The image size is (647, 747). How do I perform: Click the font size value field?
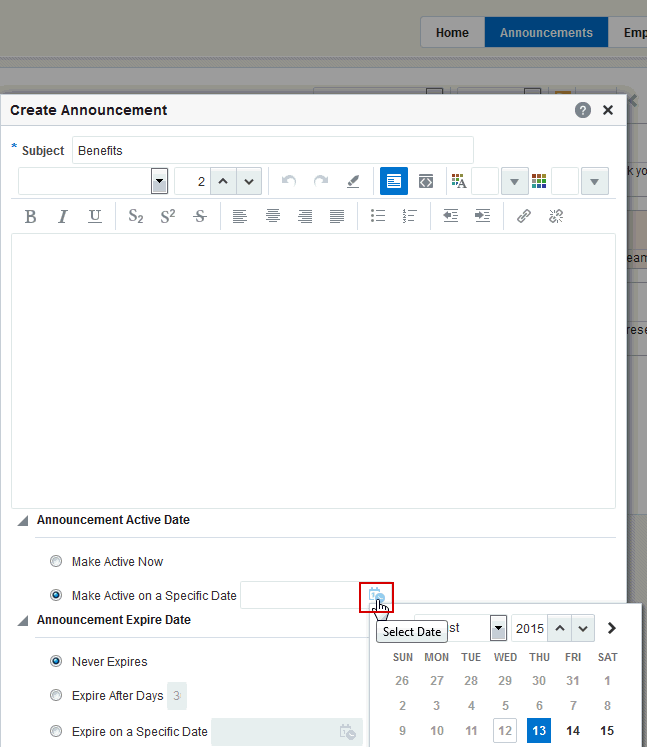tap(192, 181)
